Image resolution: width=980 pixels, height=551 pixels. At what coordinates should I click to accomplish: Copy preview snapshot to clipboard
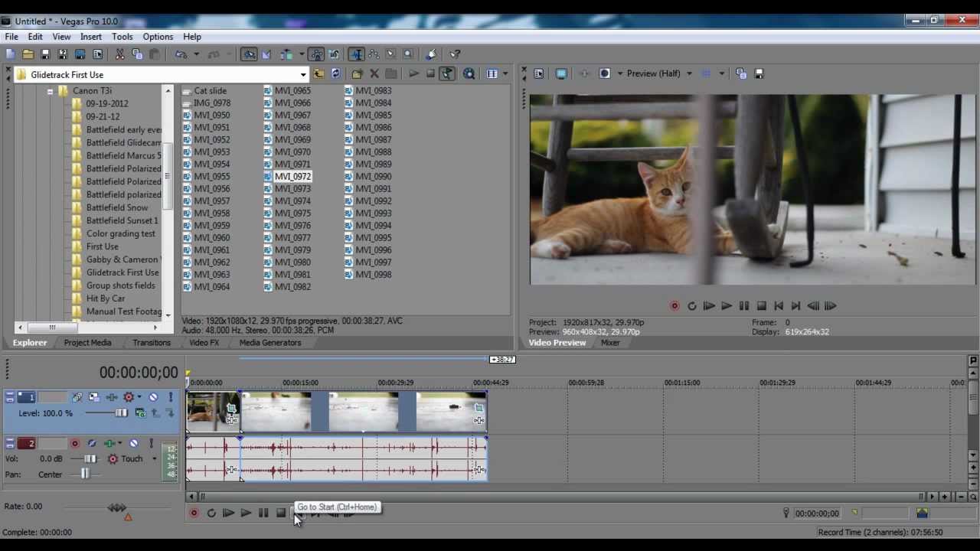(x=741, y=73)
